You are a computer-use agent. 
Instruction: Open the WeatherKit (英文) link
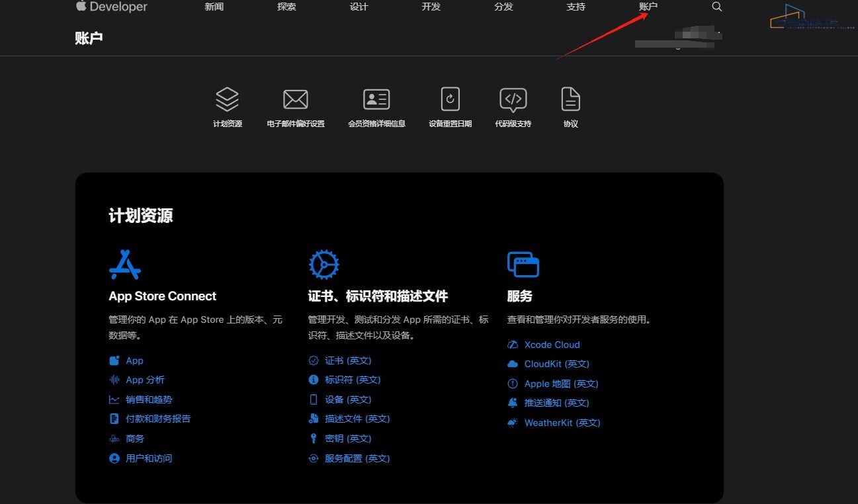(562, 423)
